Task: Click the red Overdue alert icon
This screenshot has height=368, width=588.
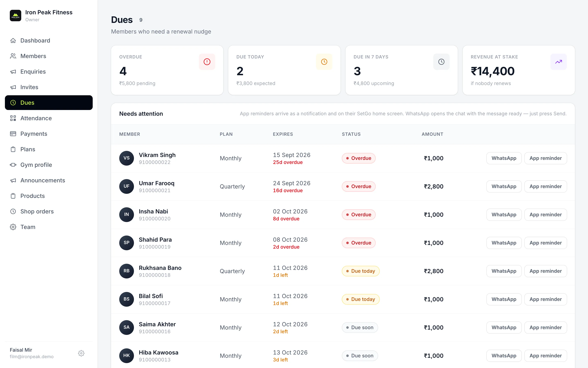Action: (x=207, y=62)
